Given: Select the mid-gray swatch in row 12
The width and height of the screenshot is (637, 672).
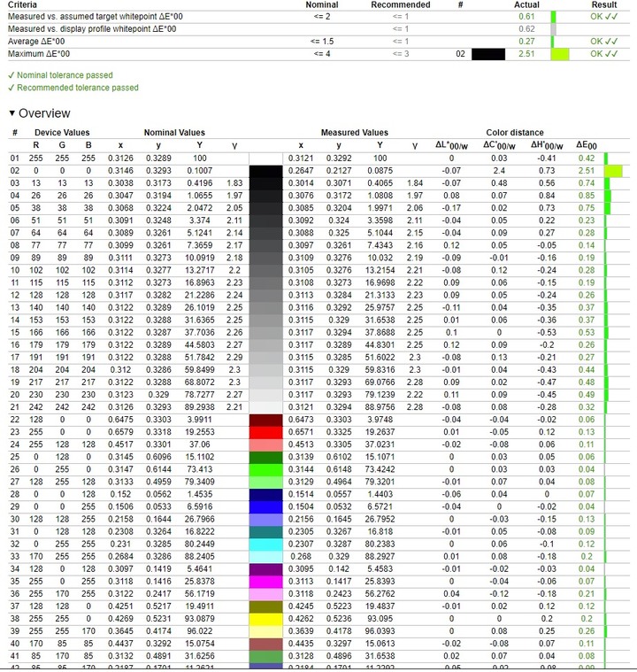Looking at the screenshot, I should click(x=266, y=296).
